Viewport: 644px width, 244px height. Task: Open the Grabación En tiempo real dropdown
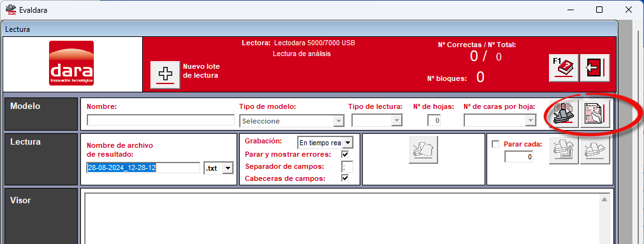click(325, 143)
